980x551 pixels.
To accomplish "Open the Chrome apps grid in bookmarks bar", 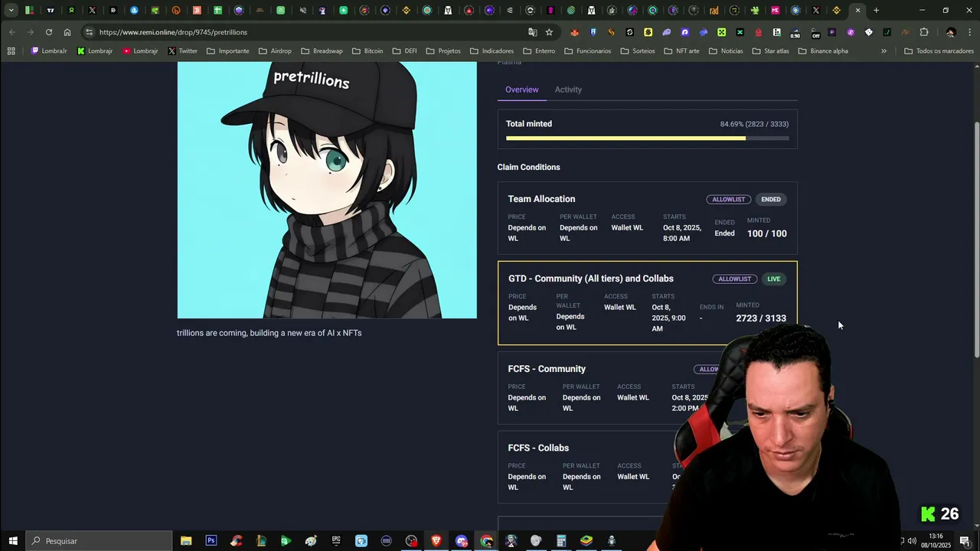I will (11, 51).
